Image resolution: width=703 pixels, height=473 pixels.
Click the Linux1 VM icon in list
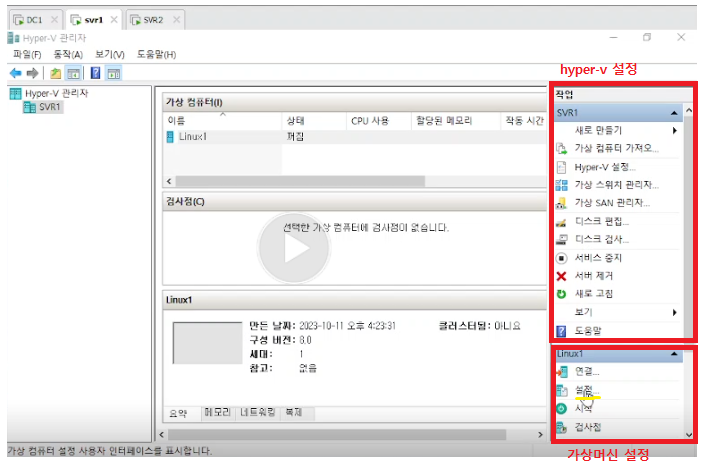[x=170, y=137]
